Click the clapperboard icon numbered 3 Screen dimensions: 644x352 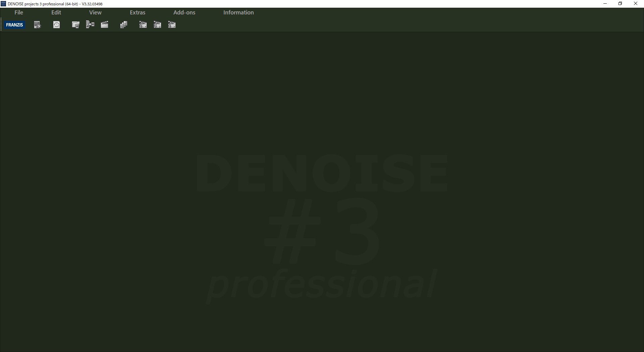(172, 25)
